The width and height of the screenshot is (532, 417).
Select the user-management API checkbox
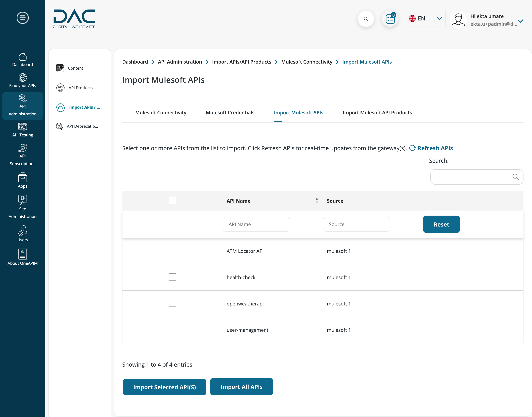[x=172, y=329]
